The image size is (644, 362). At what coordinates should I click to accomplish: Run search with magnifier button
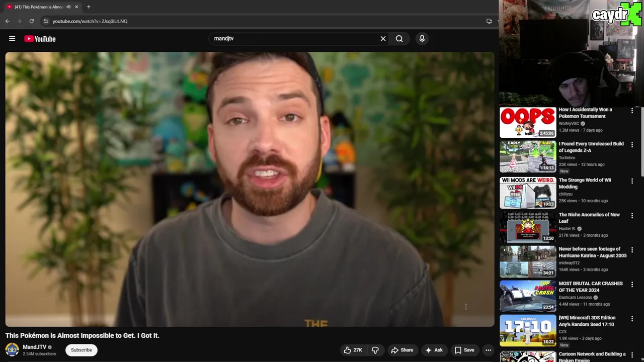coord(399,39)
